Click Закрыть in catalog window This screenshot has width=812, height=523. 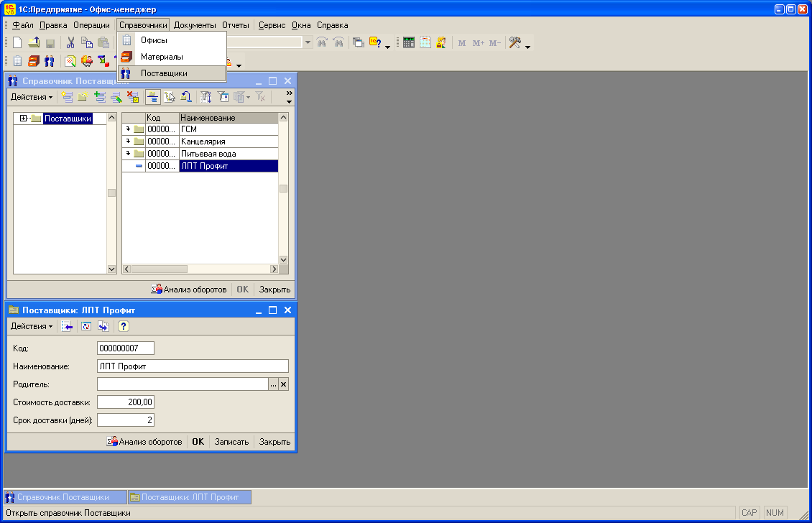pos(274,290)
